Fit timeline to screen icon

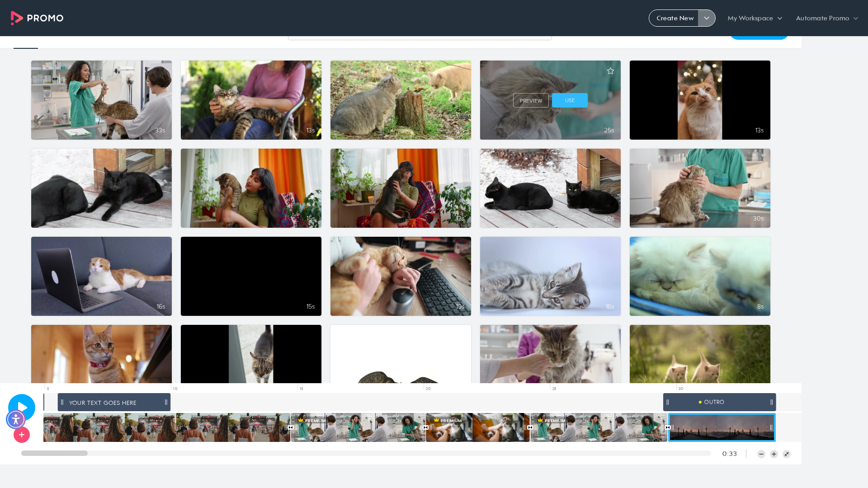pos(787,454)
